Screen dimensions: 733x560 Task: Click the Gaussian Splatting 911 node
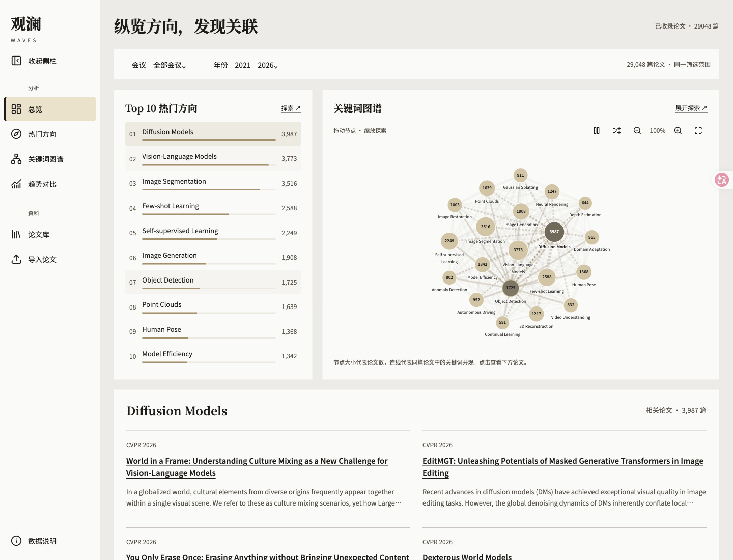pos(520,175)
